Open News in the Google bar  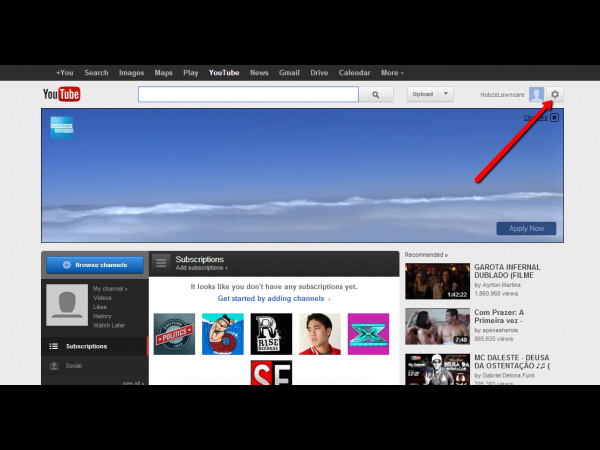click(x=259, y=73)
